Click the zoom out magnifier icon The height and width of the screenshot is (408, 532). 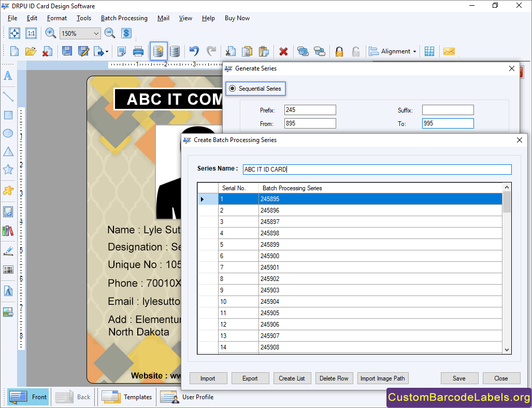point(110,33)
